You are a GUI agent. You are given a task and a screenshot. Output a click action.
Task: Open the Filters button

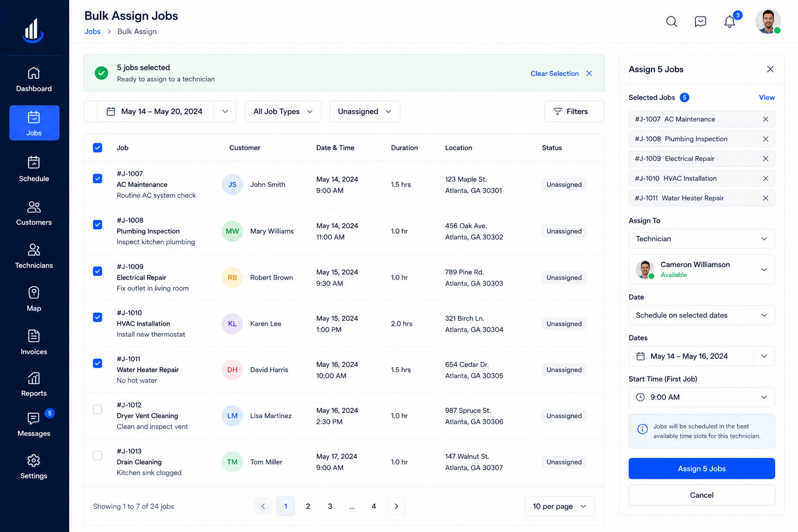574,111
